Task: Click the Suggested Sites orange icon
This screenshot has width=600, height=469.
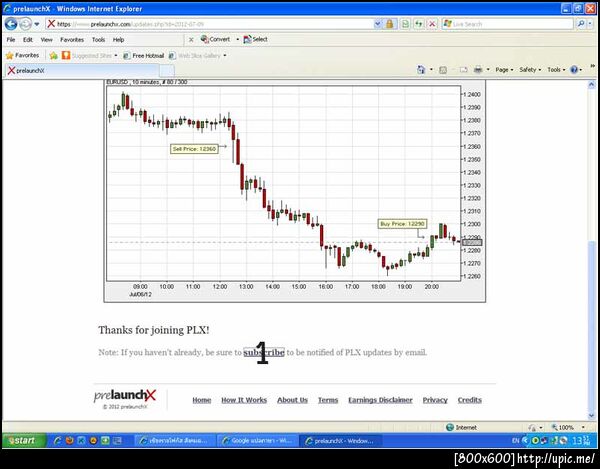Action: 66,55
